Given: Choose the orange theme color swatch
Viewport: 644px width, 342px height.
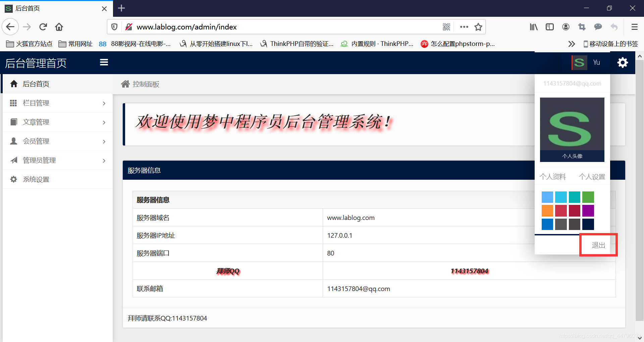Looking at the screenshot, I should (547, 211).
